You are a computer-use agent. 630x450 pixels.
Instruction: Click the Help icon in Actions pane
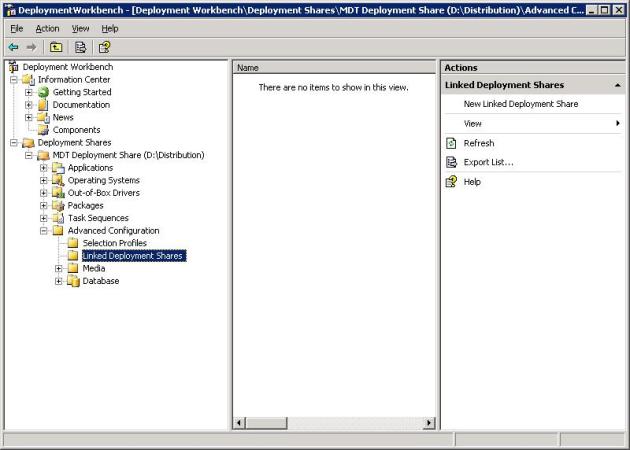451,182
